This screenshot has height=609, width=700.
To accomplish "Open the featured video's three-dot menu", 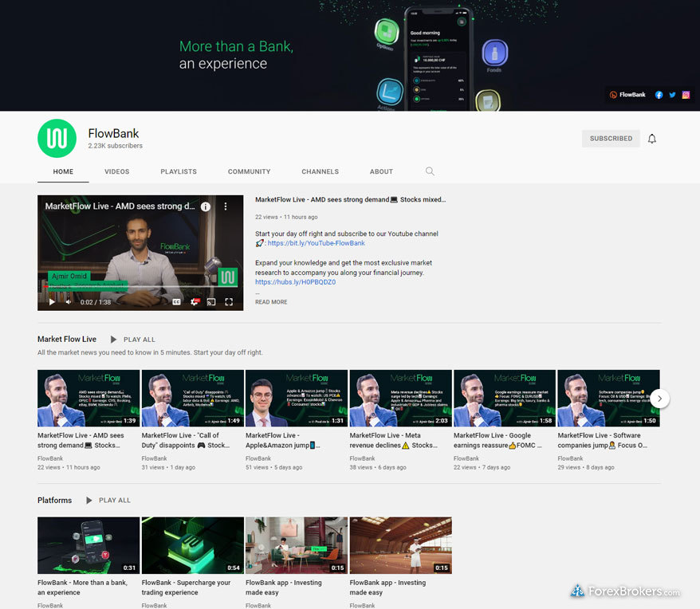I will click(226, 206).
